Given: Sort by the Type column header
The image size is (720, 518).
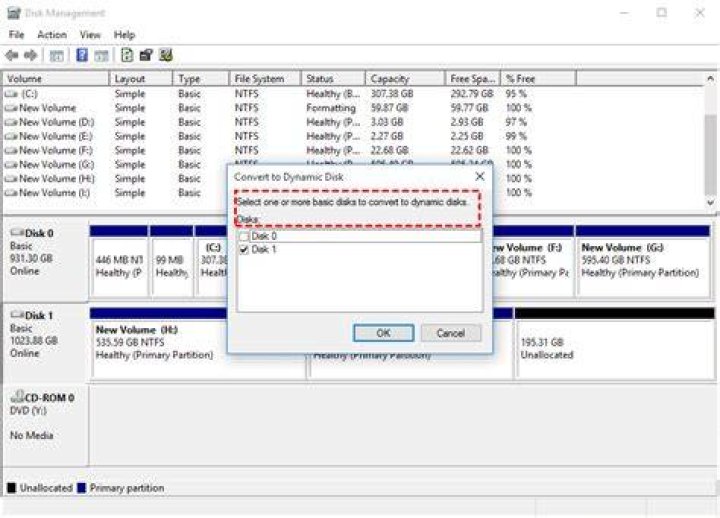Looking at the screenshot, I should (201, 79).
